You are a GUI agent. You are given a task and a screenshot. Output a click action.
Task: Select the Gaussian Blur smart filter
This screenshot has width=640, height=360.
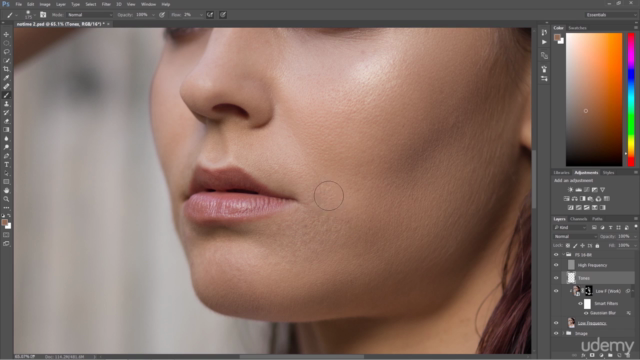point(602,313)
